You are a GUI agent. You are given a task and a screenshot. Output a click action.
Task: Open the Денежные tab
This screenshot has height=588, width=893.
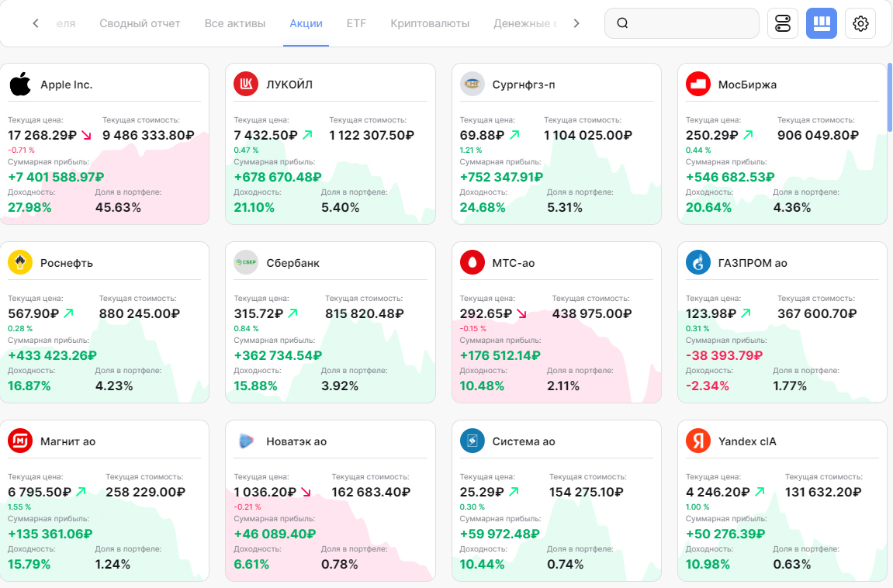tap(524, 23)
